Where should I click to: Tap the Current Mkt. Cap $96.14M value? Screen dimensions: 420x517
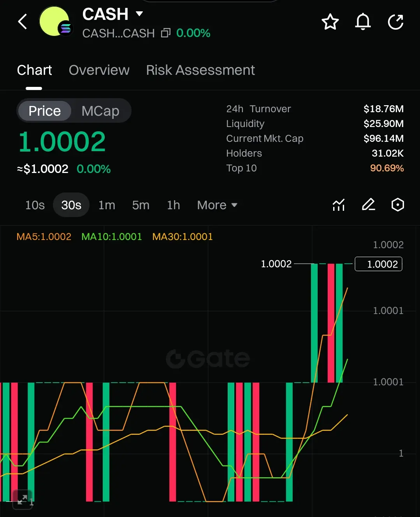click(383, 138)
